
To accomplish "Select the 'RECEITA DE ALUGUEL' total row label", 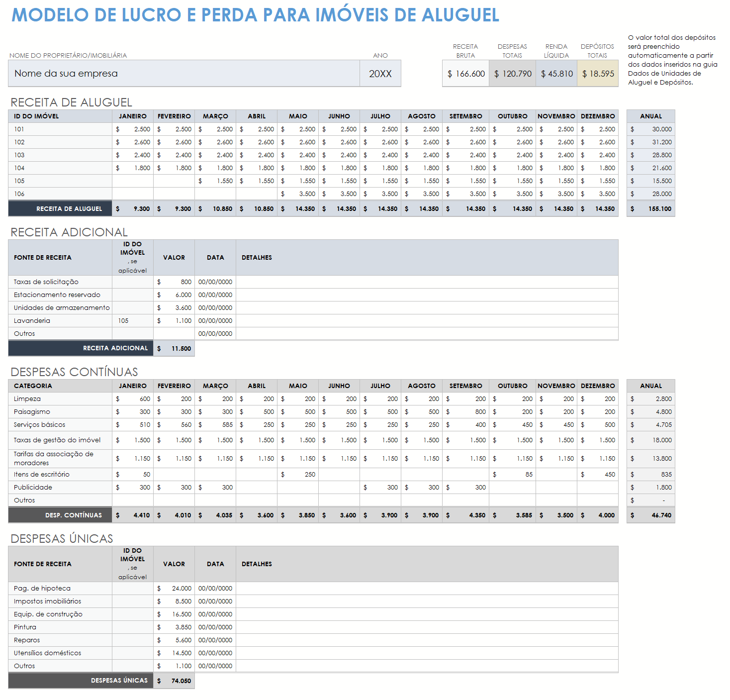I will pos(60,209).
